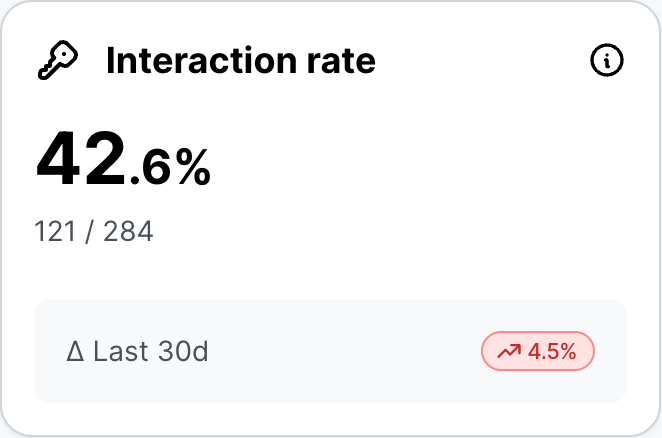Image resolution: width=662 pixels, height=438 pixels.
Task: Open the info icon tooltip
Action: click(x=607, y=62)
